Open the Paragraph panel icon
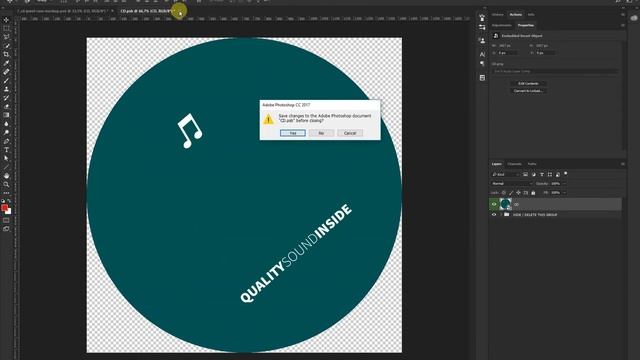 [x=482, y=63]
